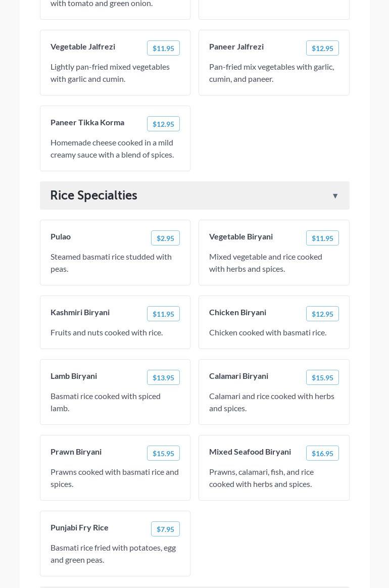Screen dimensions: 389x588
Task: Select the Punjabi Fry Rice card description
Action: click(x=113, y=554)
